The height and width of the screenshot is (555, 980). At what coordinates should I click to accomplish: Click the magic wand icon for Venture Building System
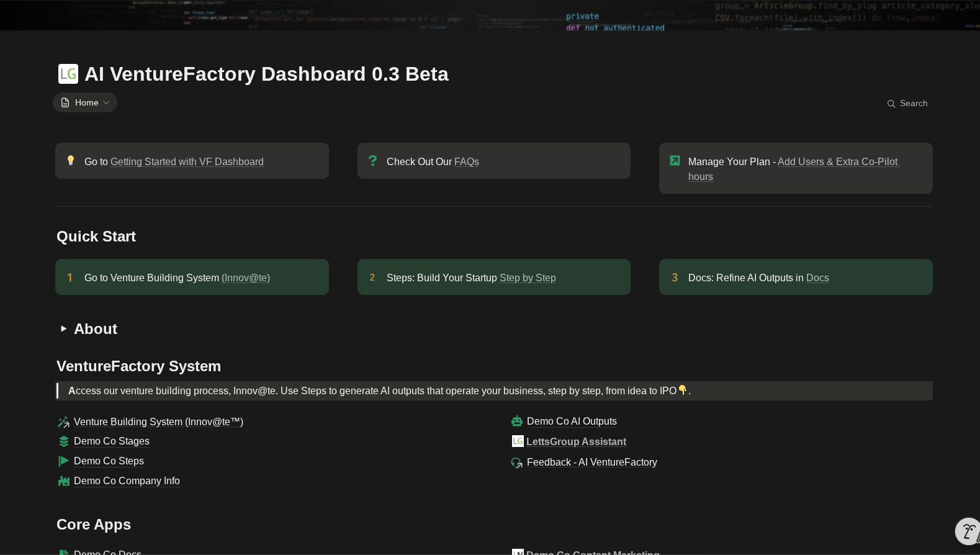click(63, 422)
